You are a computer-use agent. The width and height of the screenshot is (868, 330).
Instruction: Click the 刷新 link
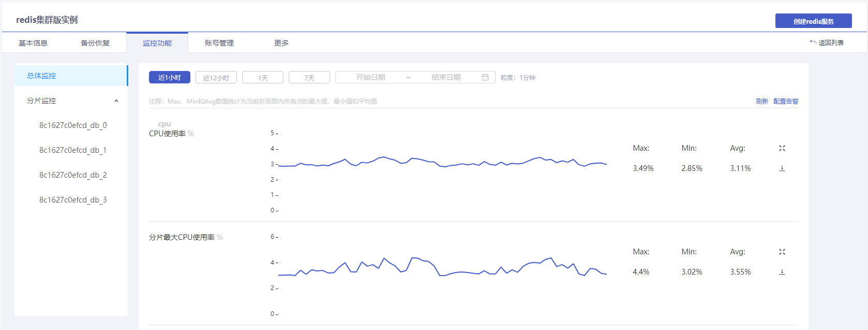point(762,102)
